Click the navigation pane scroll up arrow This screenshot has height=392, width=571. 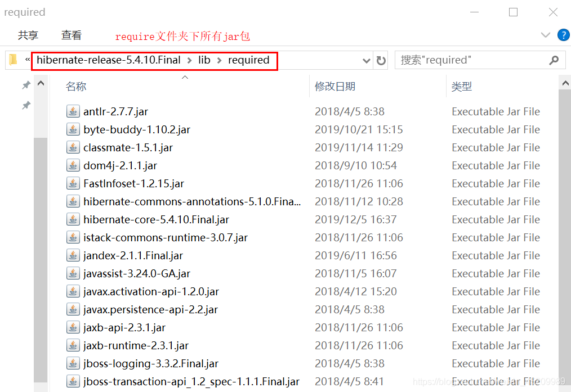click(x=41, y=83)
